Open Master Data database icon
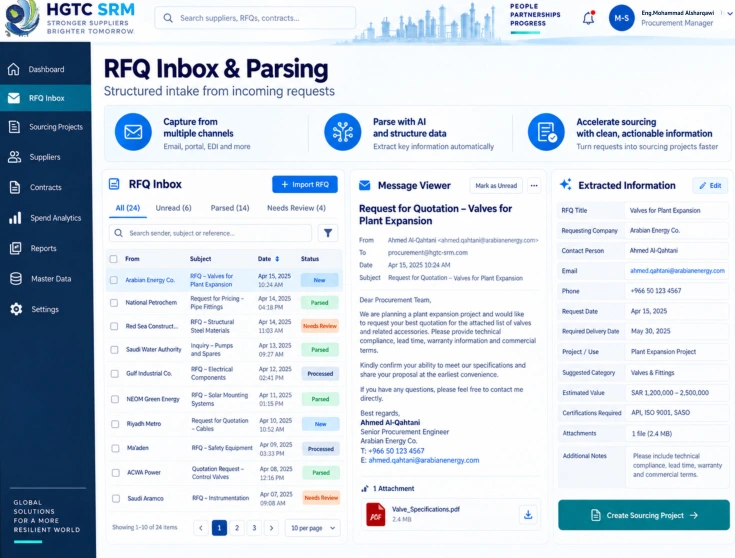Image resolution: width=735 pixels, height=558 pixels. tap(15, 279)
